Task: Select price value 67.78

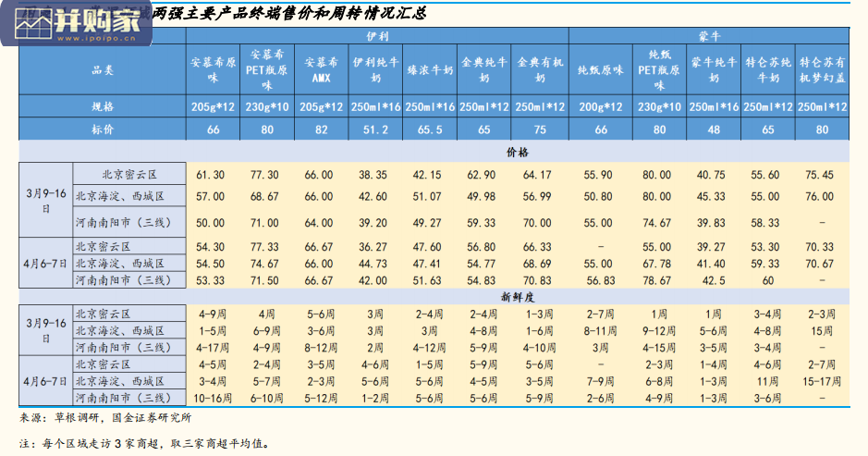Action: pos(656,264)
